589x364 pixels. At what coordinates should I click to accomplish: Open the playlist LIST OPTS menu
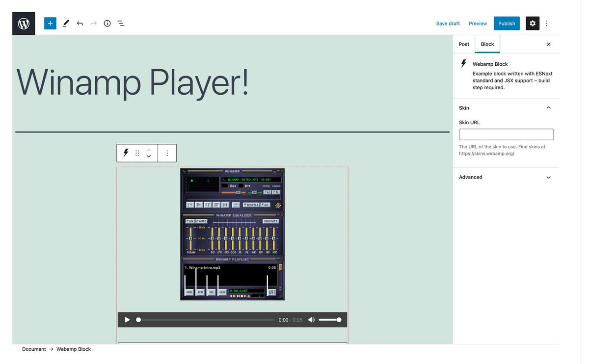click(271, 292)
